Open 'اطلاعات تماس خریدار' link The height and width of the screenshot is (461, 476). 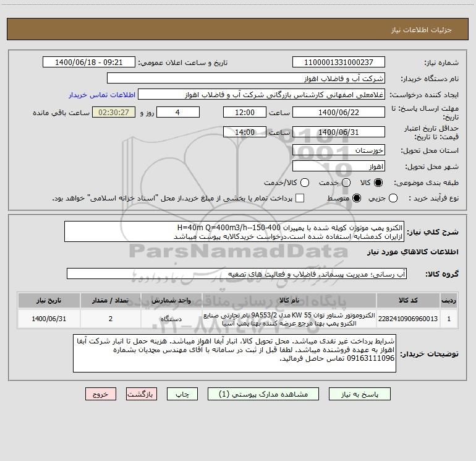point(102,95)
